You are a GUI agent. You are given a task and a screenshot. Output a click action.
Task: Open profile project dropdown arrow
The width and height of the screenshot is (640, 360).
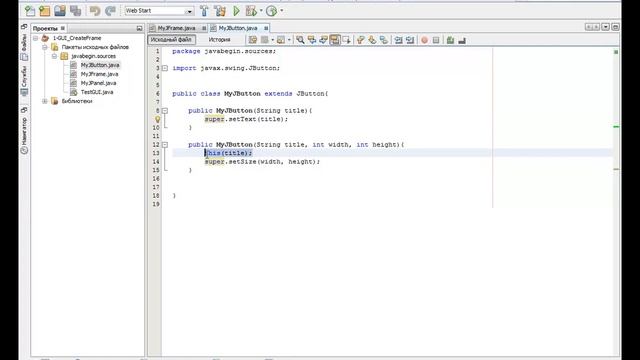pyautogui.click(x=282, y=11)
